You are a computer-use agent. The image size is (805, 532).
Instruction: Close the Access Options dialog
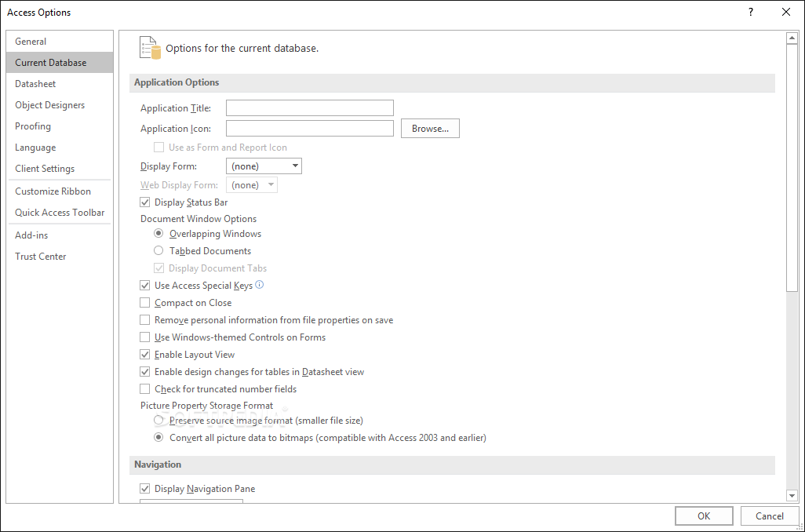tap(785, 12)
